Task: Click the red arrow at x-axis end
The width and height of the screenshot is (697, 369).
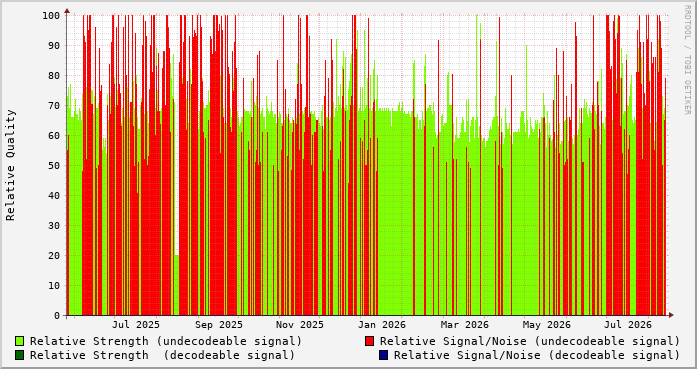Action: 671,315
